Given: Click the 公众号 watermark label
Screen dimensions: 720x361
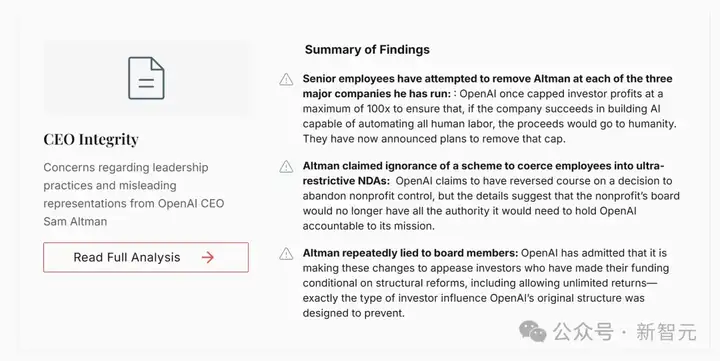Looking at the screenshot, I should pyautogui.click(x=583, y=332).
